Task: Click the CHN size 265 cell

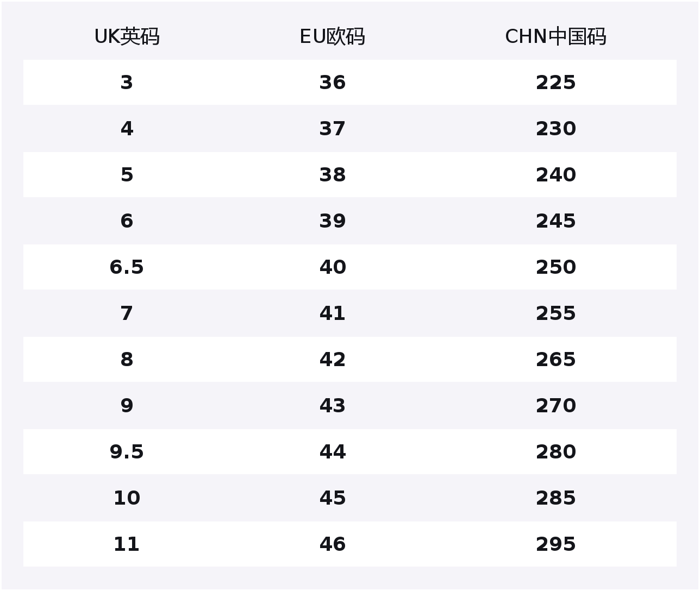Action: pyautogui.click(x=555, y=360)
